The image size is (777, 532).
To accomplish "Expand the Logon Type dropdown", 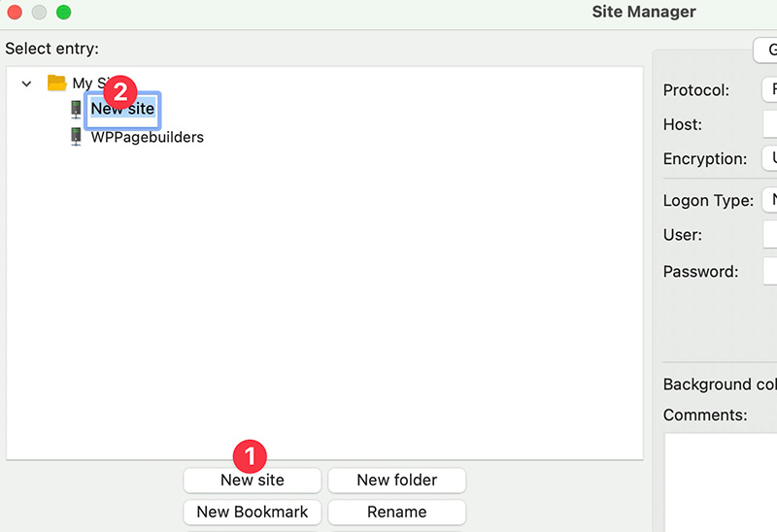I will 768,201.
